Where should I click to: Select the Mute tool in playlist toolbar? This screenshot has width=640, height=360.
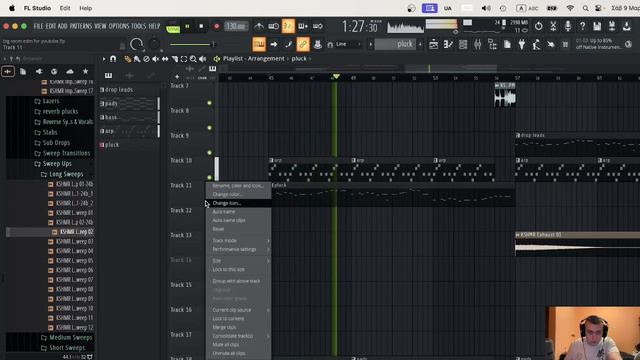156,59
